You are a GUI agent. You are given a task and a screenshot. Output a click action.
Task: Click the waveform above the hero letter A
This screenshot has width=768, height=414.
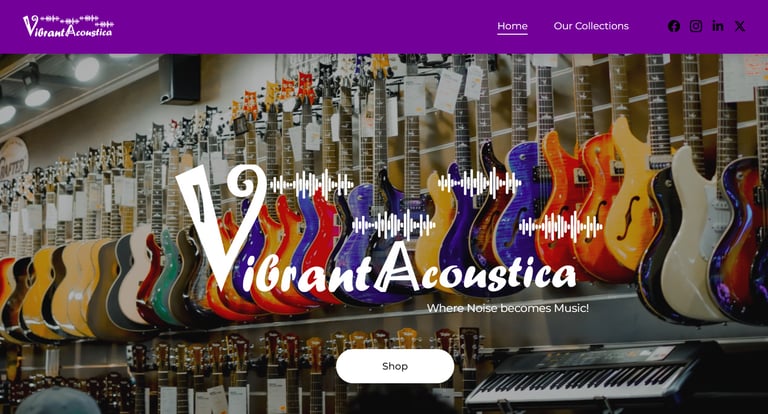coord(393,225)
